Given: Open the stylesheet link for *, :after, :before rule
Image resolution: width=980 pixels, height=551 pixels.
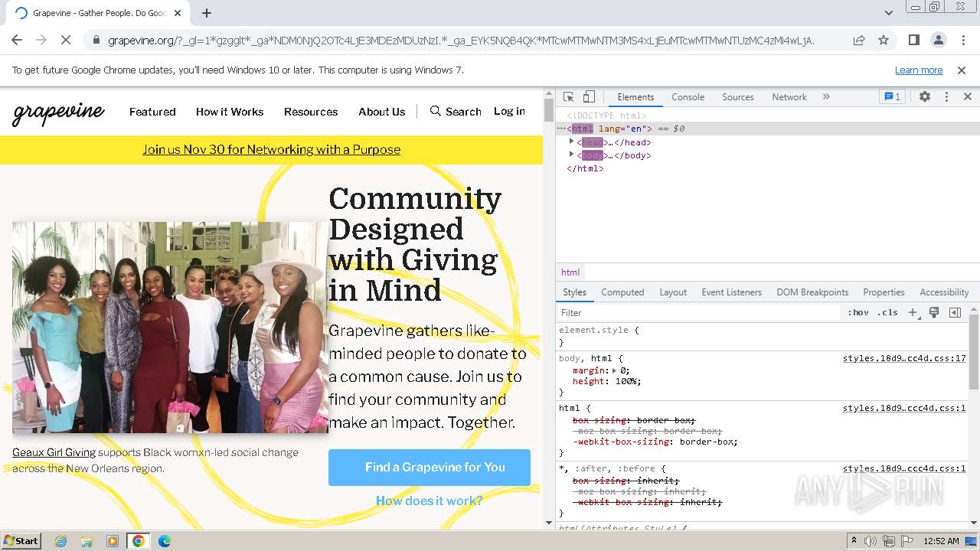Looking at the screenshot, I should pos(904,468).
